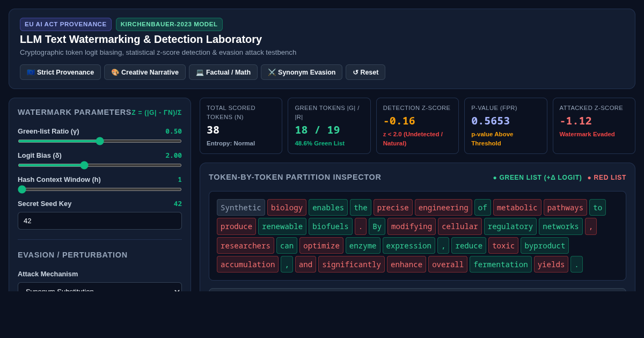Click the green token 'expression'
The width and height of the screenshot is (644, 338).
pyautogui.click(x=409, y=246)
